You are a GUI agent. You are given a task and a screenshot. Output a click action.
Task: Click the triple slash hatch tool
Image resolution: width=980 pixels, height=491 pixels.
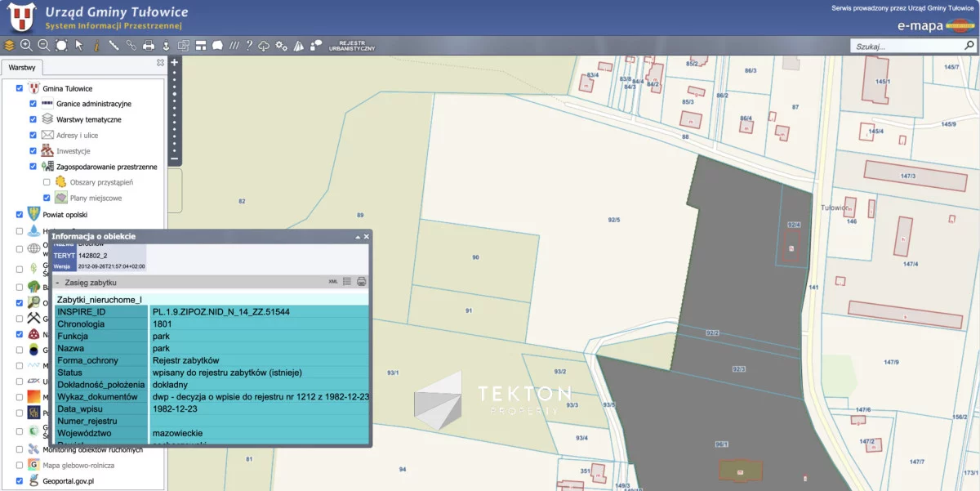(x=234, y=46)
